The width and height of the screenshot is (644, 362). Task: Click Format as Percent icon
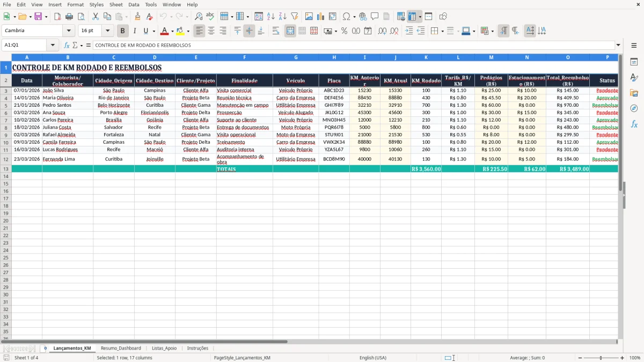coord(344,31)
